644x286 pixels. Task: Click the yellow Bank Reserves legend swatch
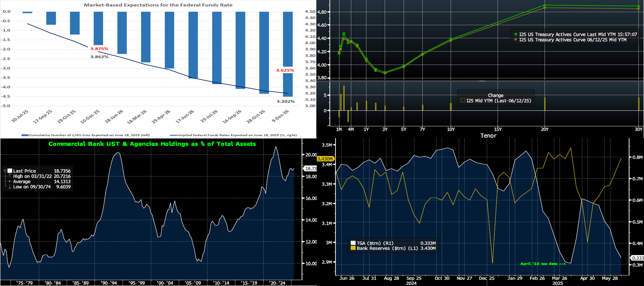coord(353,248)
